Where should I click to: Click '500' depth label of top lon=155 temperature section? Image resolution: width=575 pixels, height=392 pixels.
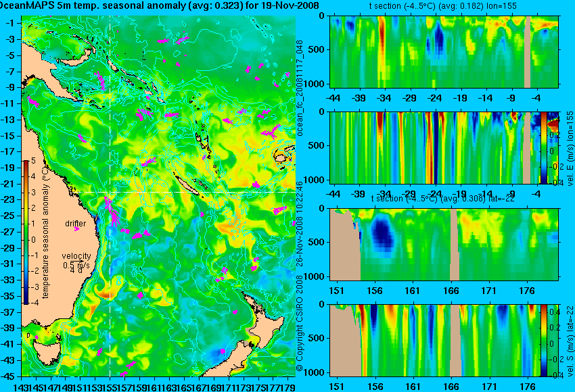(x=317, y=49)
